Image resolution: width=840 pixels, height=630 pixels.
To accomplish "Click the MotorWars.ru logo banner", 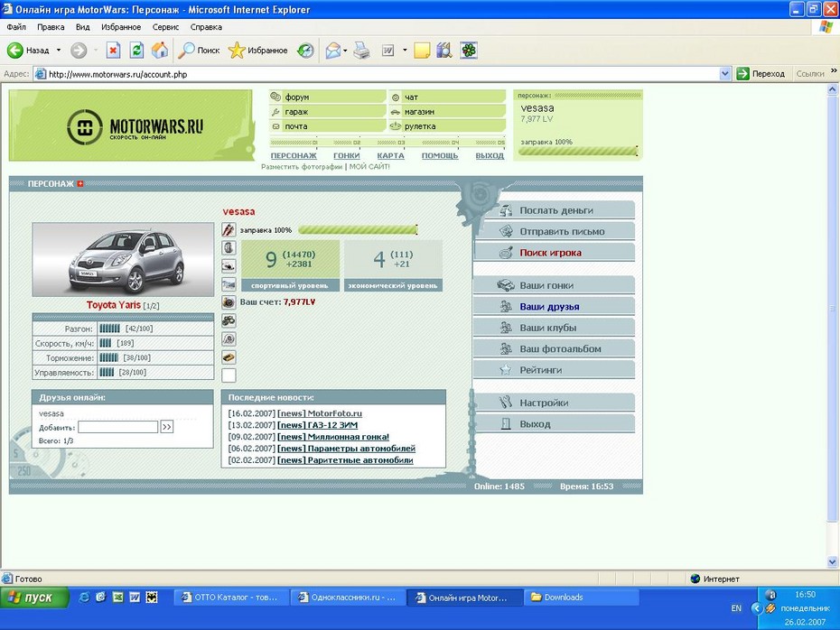I will [130, 125].
